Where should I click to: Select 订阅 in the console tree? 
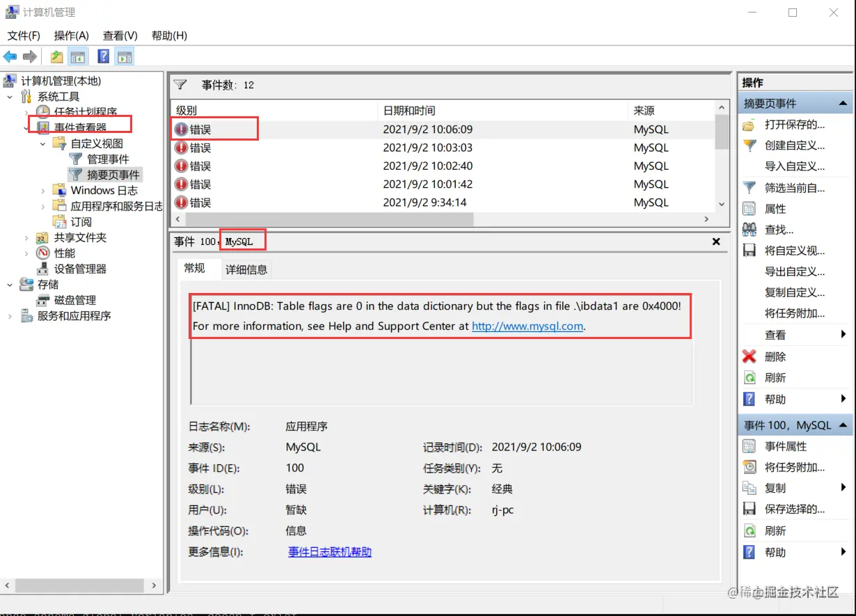81,221
